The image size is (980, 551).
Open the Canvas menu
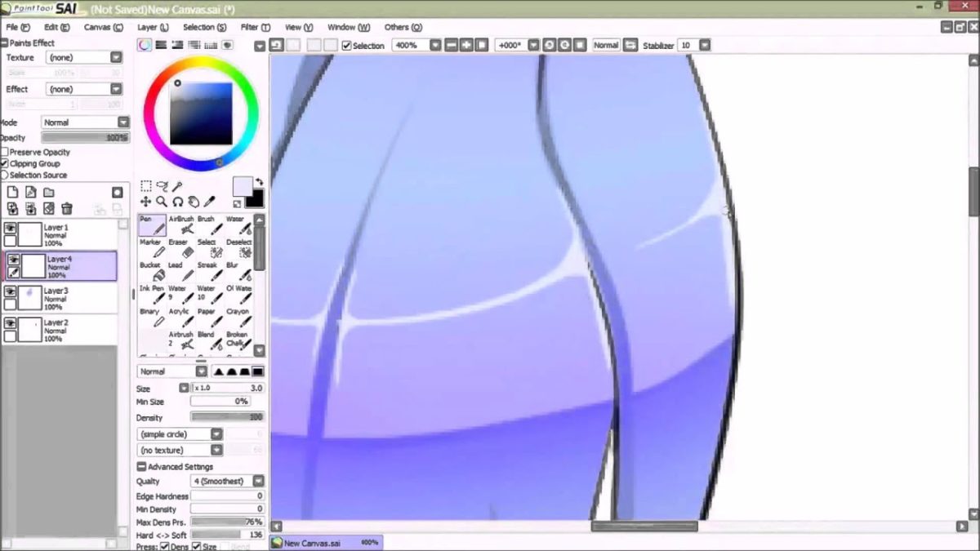[102, 27]
